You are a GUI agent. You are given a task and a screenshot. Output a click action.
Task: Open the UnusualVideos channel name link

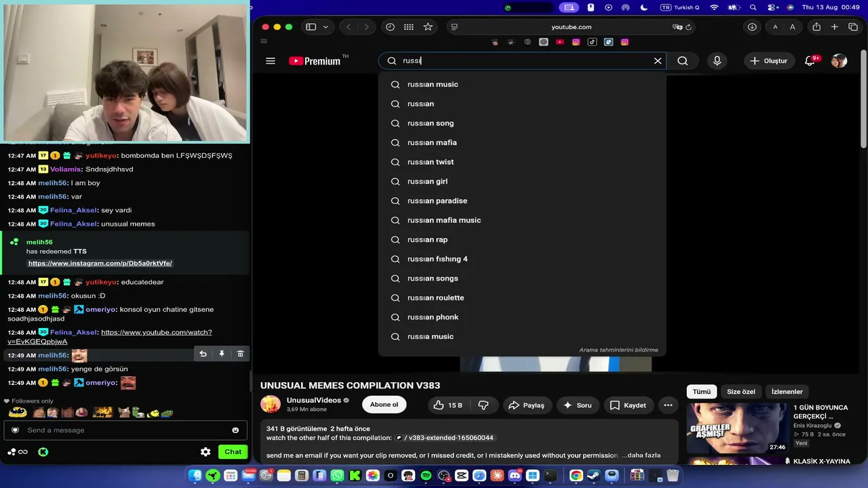click(313, 401)
